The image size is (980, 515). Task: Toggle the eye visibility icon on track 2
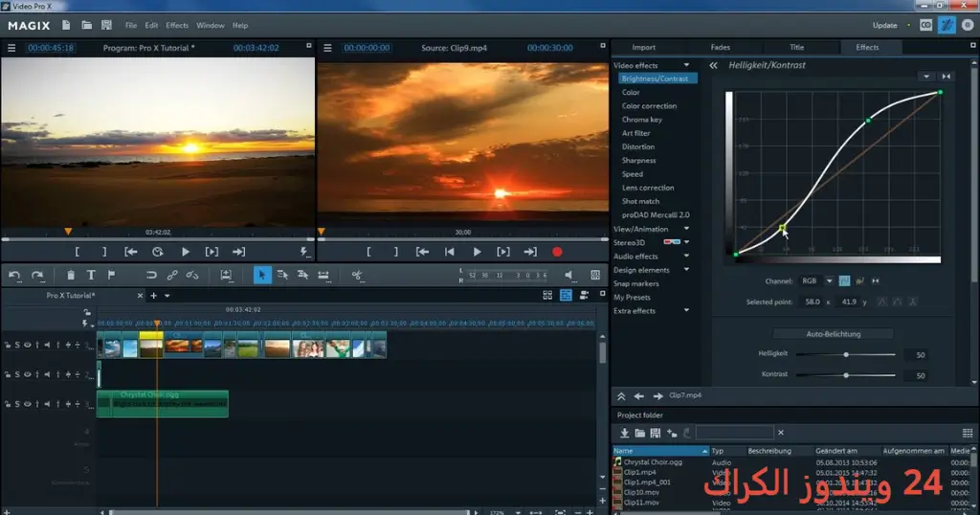click(28, 374)
